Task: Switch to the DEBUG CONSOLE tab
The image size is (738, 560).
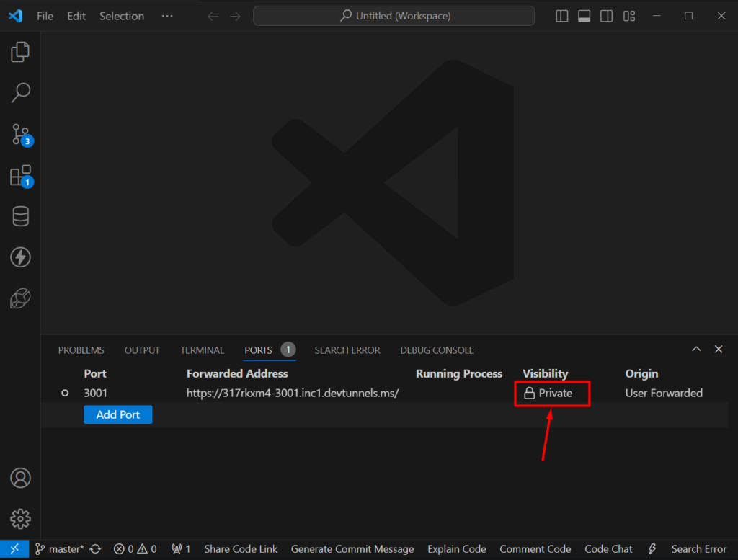Action: point(437,350)
